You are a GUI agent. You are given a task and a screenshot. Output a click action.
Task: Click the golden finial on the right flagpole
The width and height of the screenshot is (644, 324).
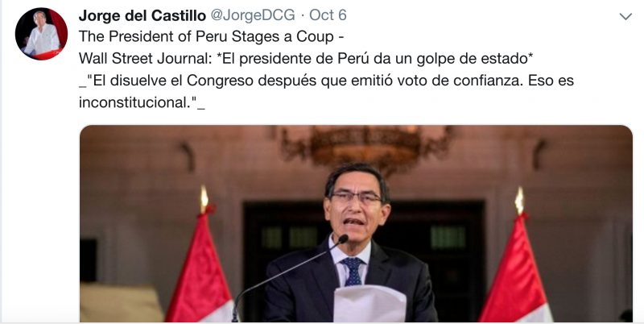519,200
